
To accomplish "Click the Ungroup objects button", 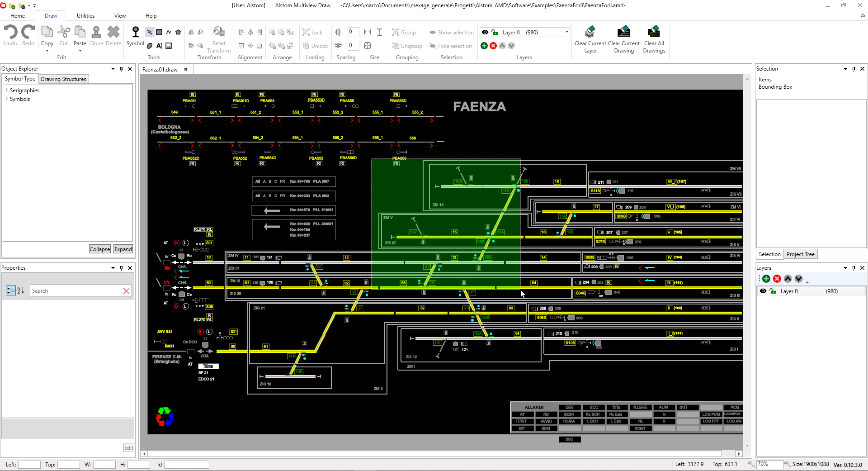I will point(407,46).
